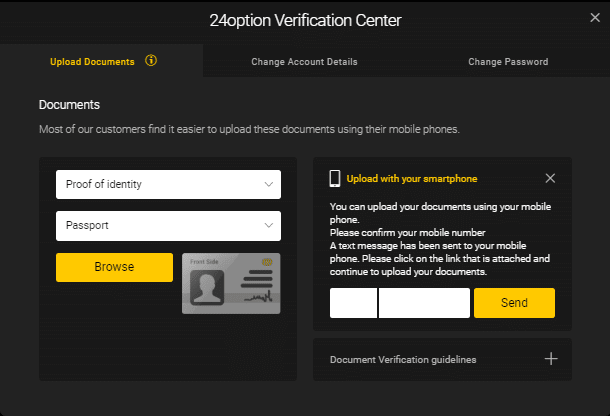Click the info icon beside Upload Documents
This screenshot has width=610, height=416.
151,61
